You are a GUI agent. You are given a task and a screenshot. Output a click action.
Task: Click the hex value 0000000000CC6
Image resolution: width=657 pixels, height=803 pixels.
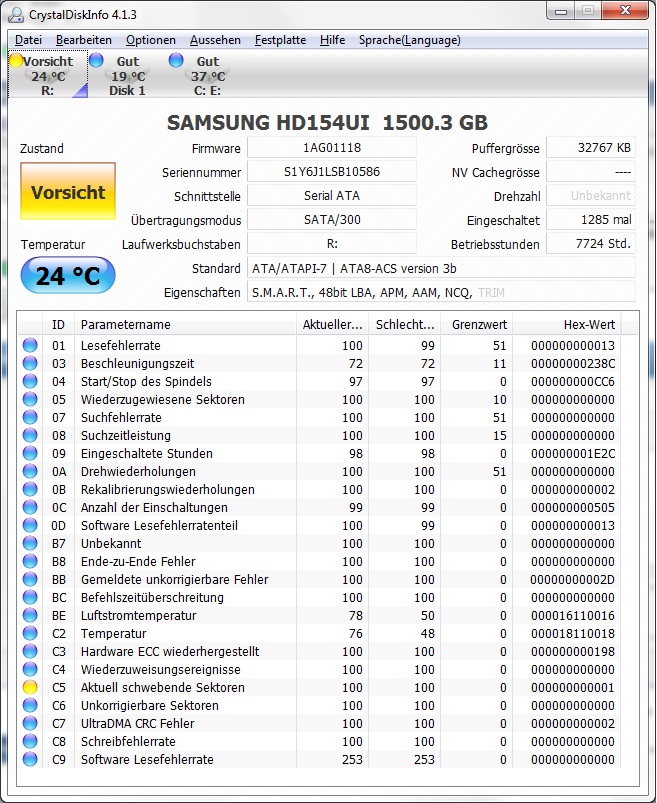[x=573, y=382]
